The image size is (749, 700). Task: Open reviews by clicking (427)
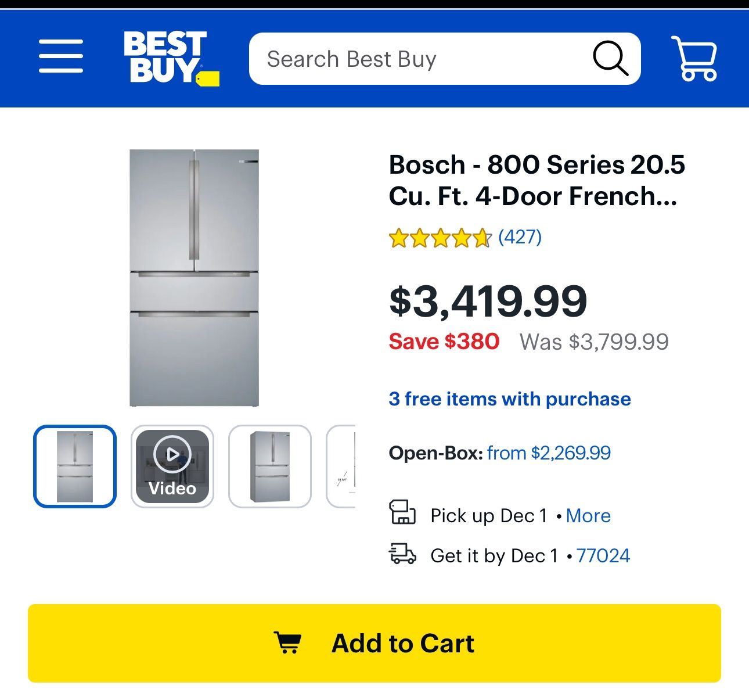pos(520,236)
